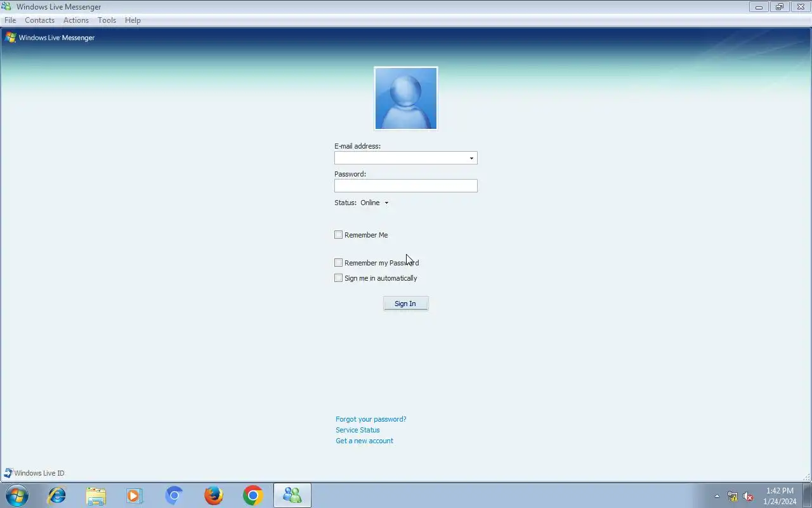Click the taskbar clock showing 1:42 PM
The height and width of the screenshot is (508, 812).
780,496
